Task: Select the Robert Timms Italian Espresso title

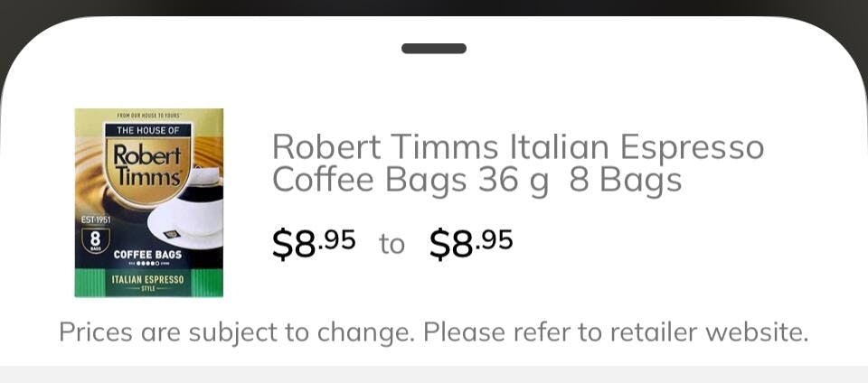Action: pyautogui.click(x=517, y=146)
